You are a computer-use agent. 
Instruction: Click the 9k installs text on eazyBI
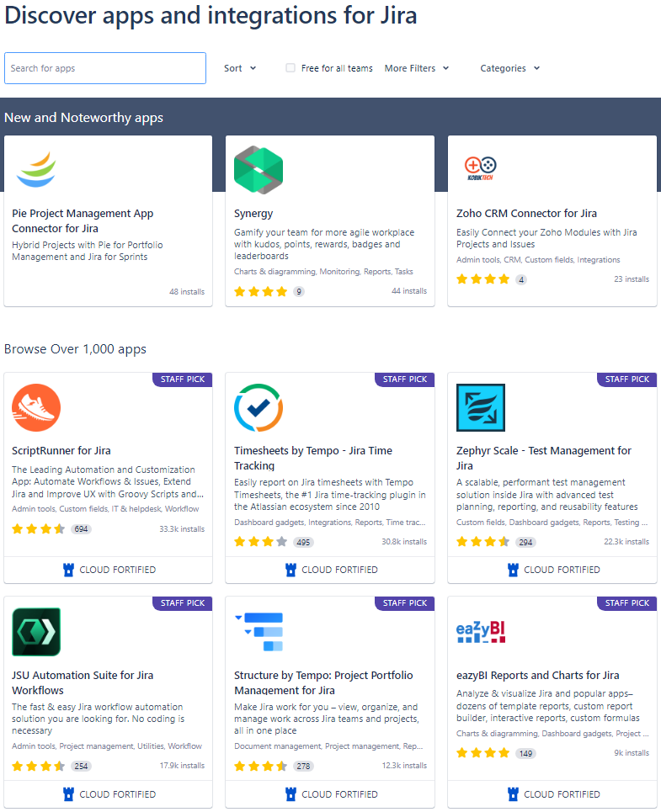coord(632,753)
